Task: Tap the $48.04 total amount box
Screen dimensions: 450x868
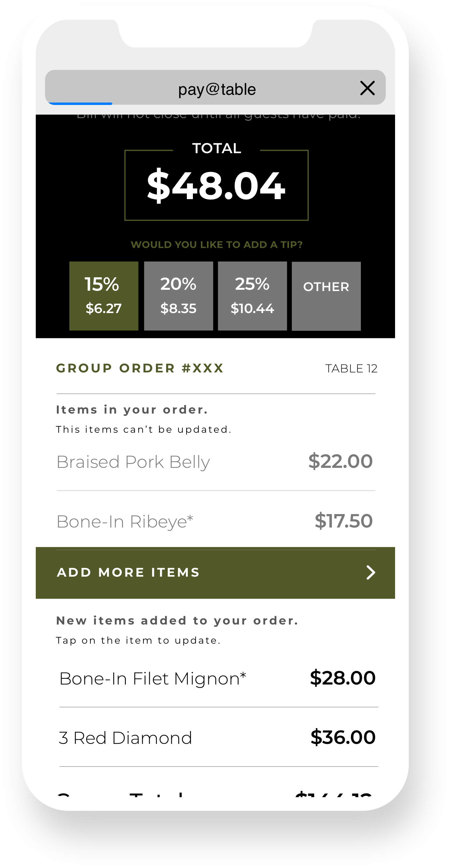Action: 217,185
